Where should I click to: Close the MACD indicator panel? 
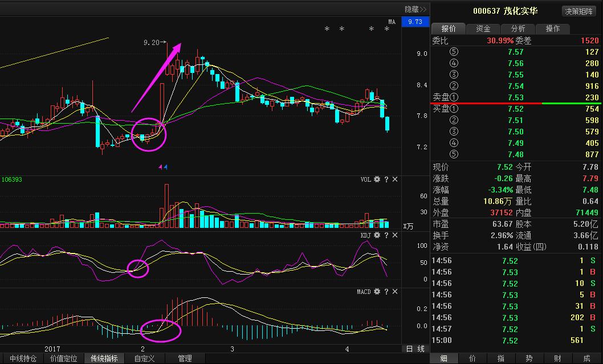[x=395, y=292]
